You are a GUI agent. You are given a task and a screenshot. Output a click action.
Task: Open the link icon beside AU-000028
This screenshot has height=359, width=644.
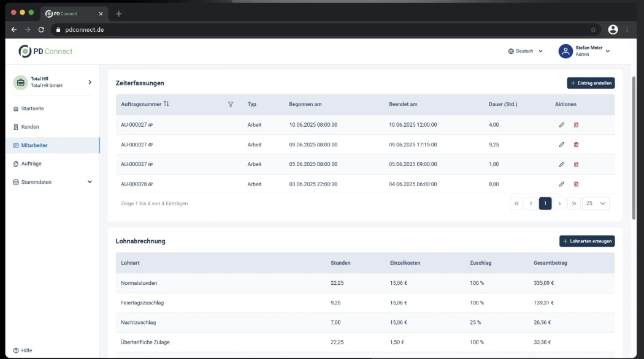150,184
